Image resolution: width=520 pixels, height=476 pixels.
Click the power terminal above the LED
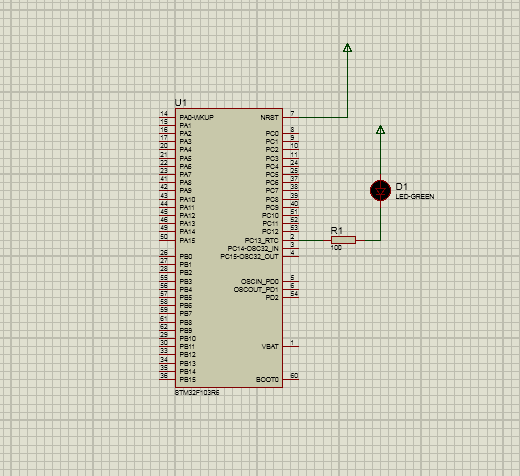380,129
